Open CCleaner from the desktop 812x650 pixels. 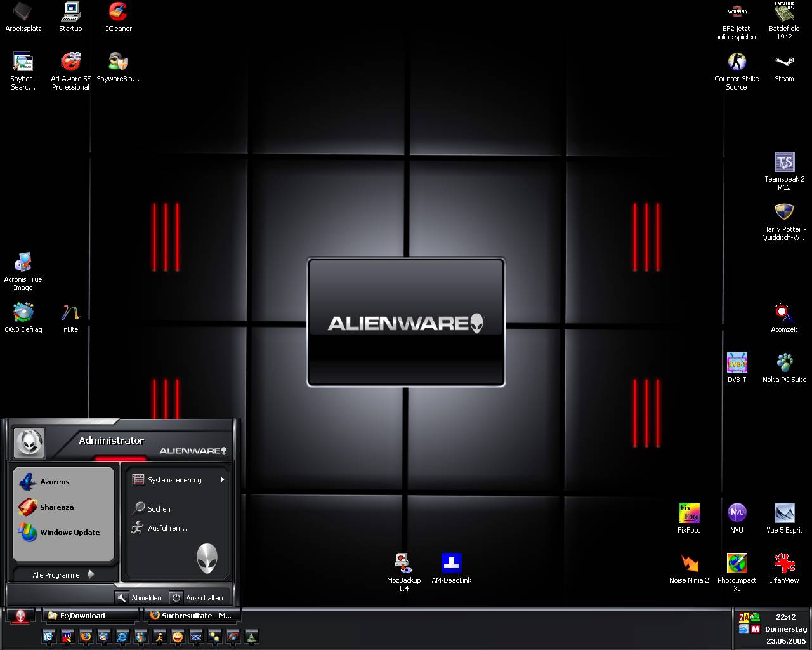pyautogui.click(x=118, y=17)
